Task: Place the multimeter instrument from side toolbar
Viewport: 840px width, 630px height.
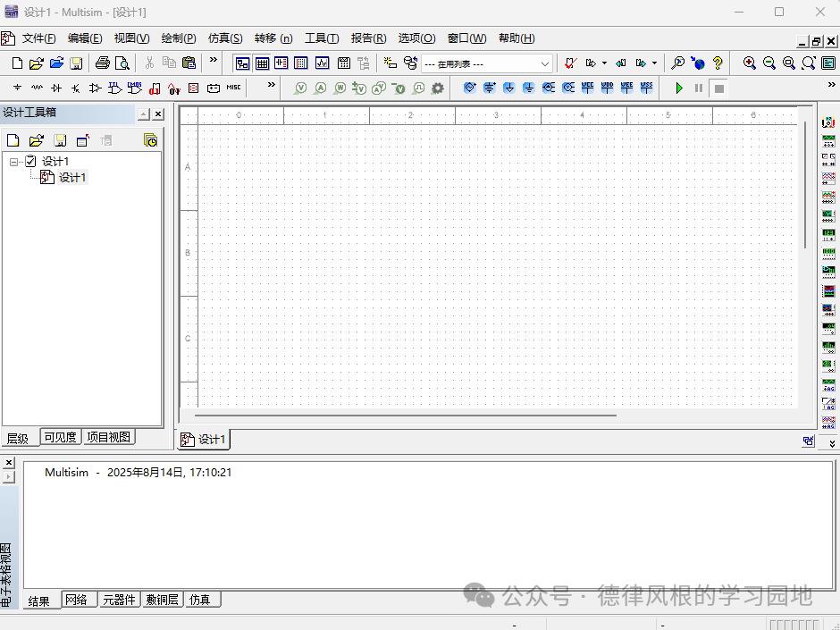Action: [x=828, y=122]
